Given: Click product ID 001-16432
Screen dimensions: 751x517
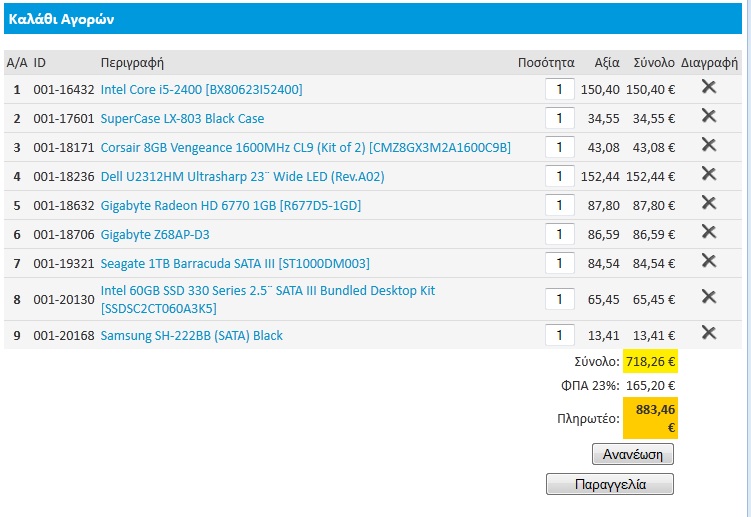Looking at the screenshot, I should tap(64, 90).
